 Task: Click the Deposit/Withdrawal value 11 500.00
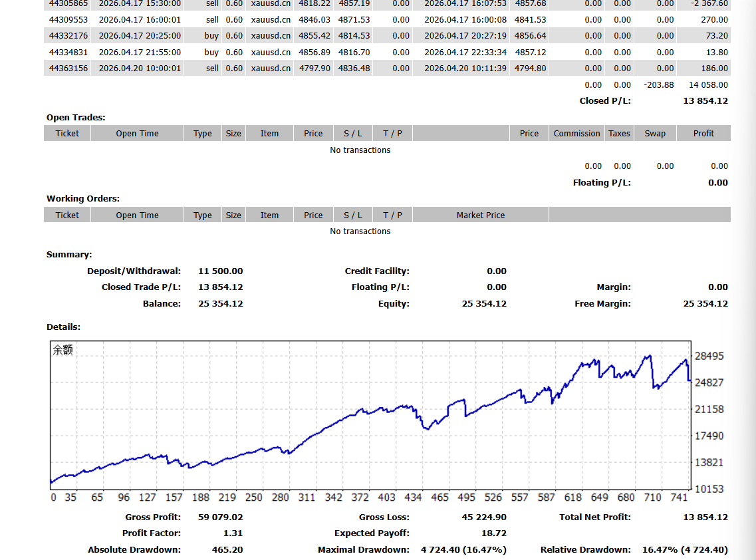pos(220,271)
